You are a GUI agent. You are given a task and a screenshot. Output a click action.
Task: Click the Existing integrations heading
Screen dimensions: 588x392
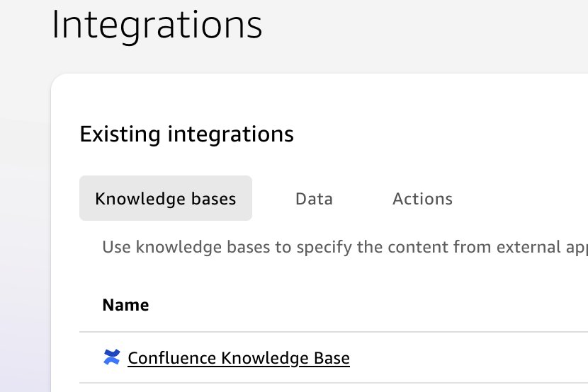(186, 134)
